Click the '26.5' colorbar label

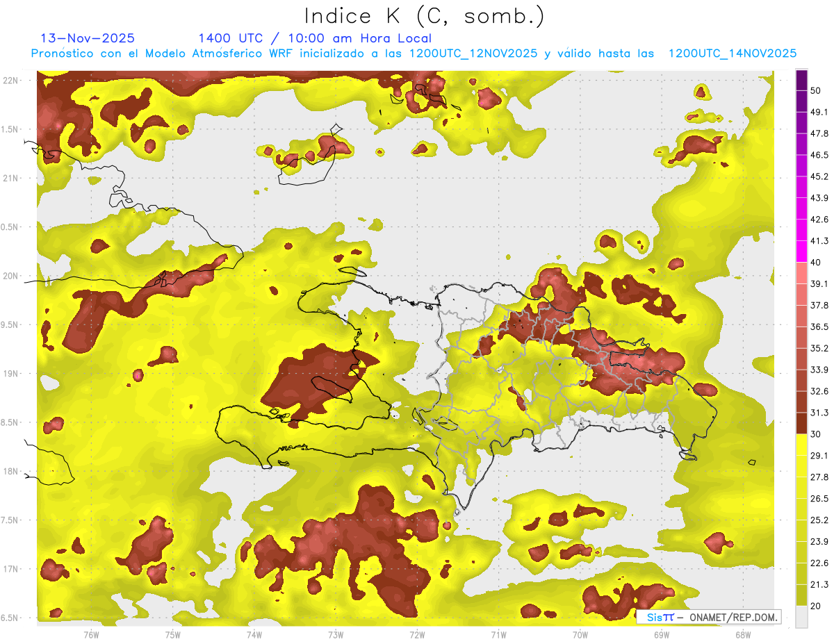point(819,498)
